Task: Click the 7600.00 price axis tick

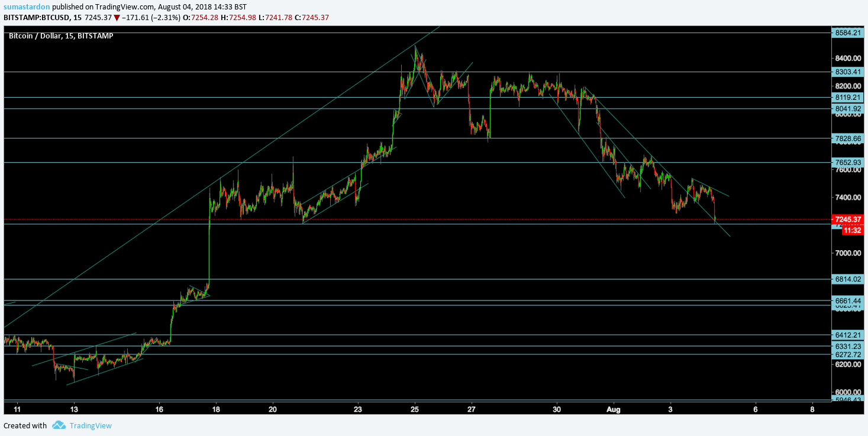Action: [847, 169]
